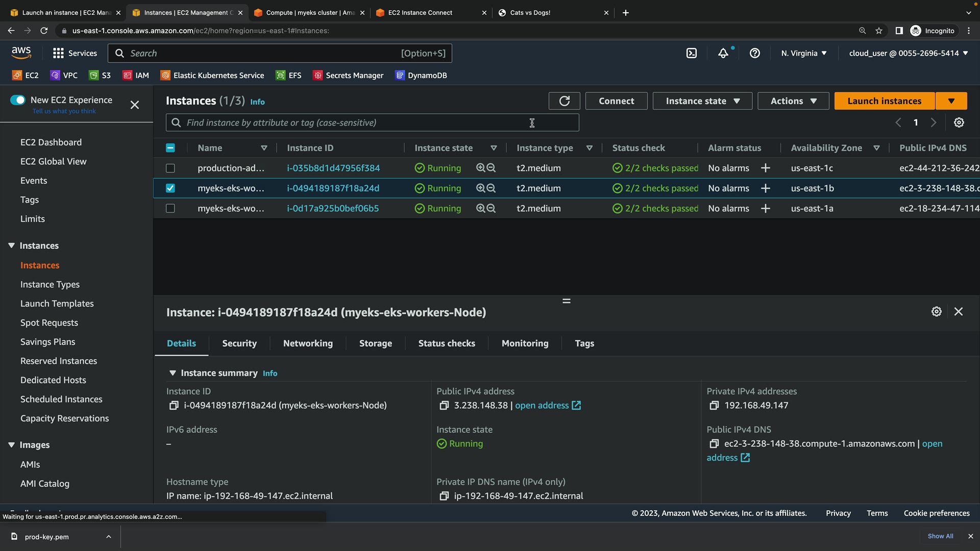Screen dimensions: 980x551
Task: Copy the public IPv4 address 3.238.148.38
Action: [x=444, y=406]
